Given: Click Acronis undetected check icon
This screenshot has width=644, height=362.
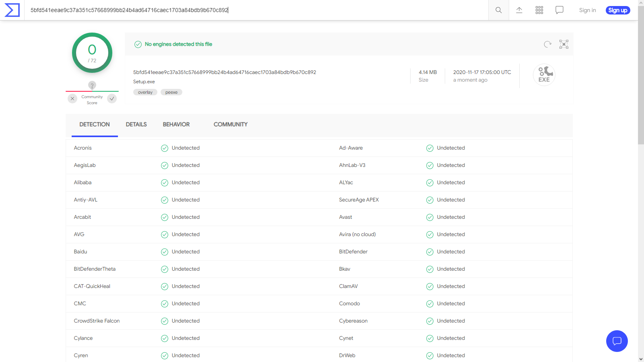Looking at the screenshot, I should click(x=165, y=148).
